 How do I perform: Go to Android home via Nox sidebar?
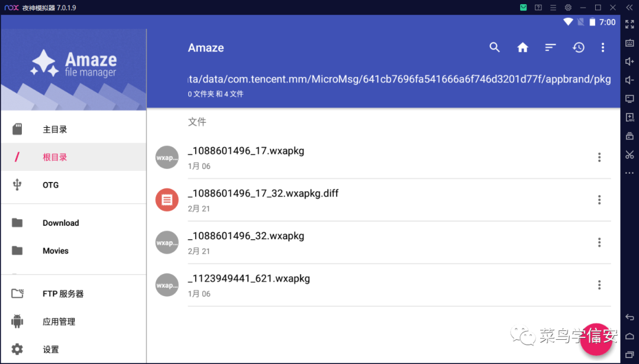coord(630,336)
